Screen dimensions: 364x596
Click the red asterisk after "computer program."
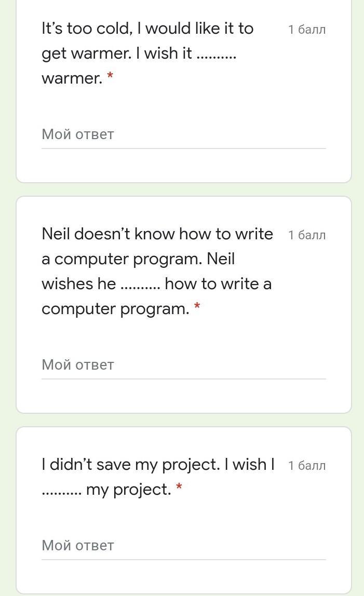pos(197,308)
